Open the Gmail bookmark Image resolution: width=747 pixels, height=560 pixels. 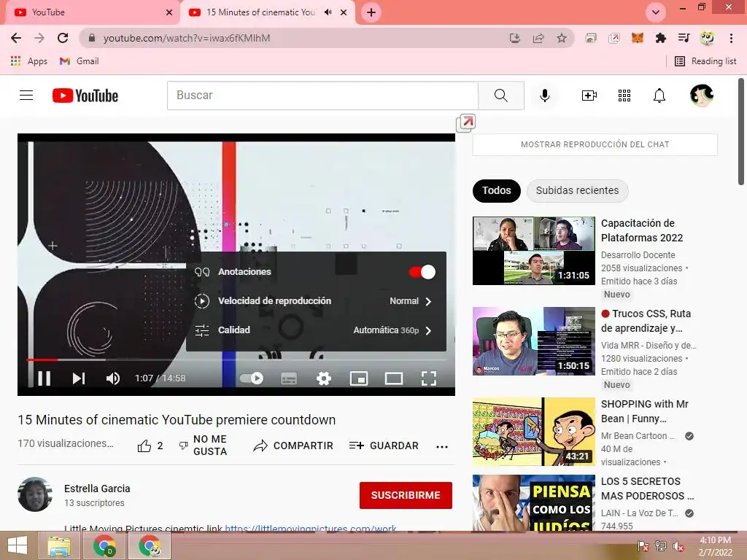point(79,61)
